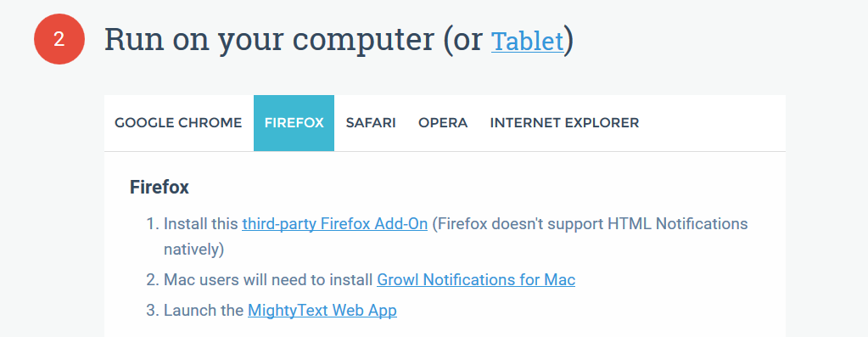Click list number 3 in Firefox instructions
This screenshot has height=337, width=868.
pos(152,311)
